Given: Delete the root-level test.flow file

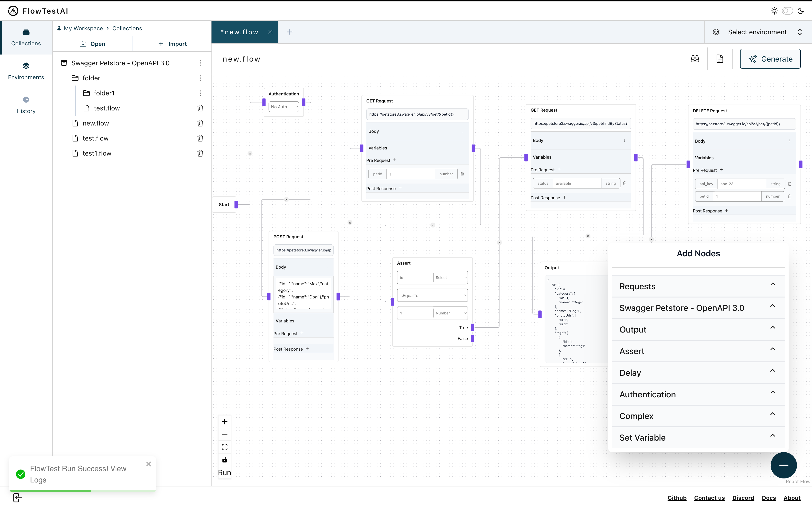Looking at the screenshot, I should point(200,138).
